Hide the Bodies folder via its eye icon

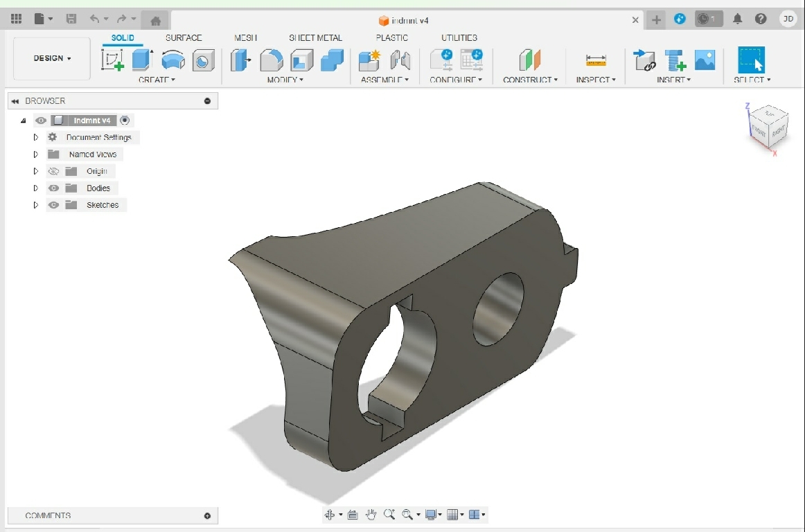pos(54,188)
